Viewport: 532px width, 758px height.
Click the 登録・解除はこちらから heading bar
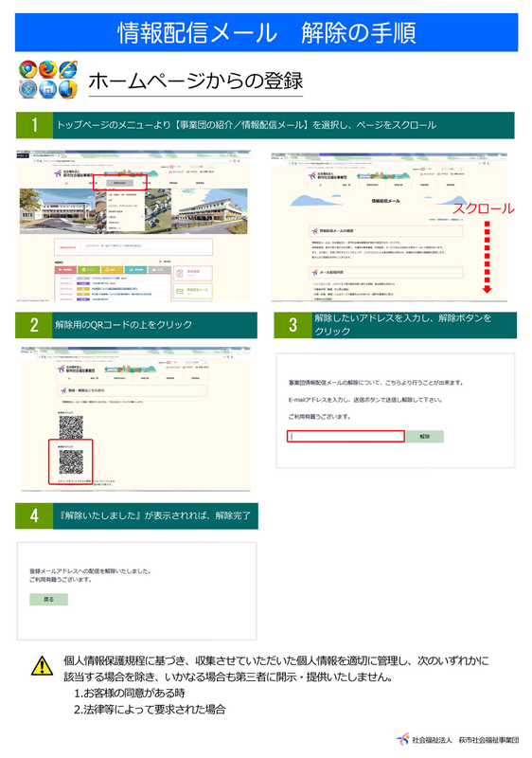click(x=133, y=390)
